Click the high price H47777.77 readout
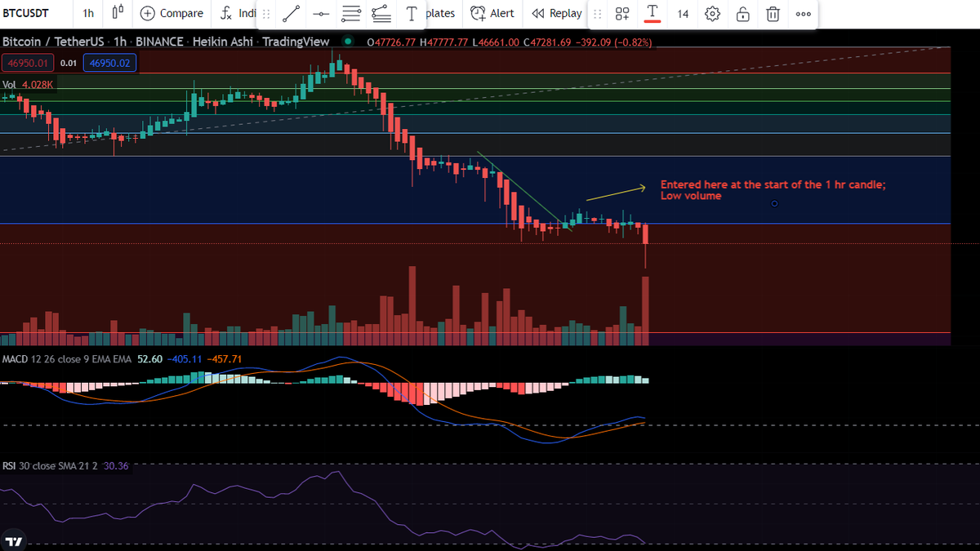980x551 pixels. (x=443, y=42)
